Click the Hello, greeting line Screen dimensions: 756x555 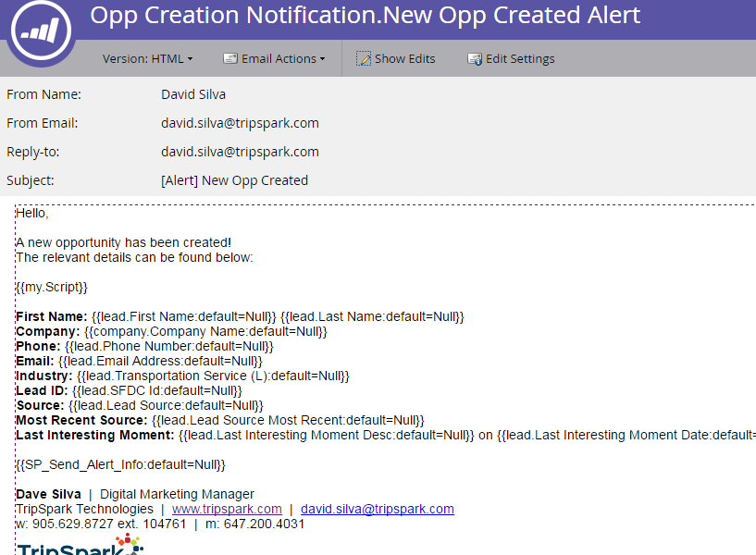(x=31, y=213)
